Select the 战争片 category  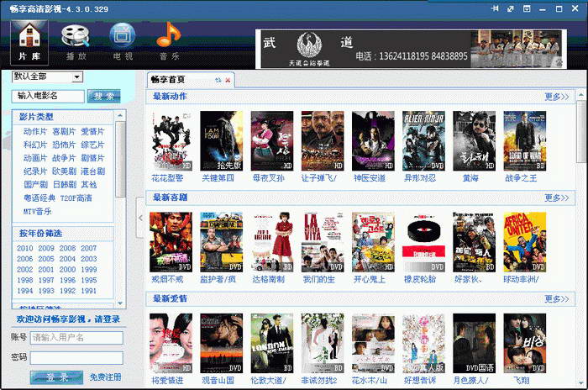(x=64, y=158)
